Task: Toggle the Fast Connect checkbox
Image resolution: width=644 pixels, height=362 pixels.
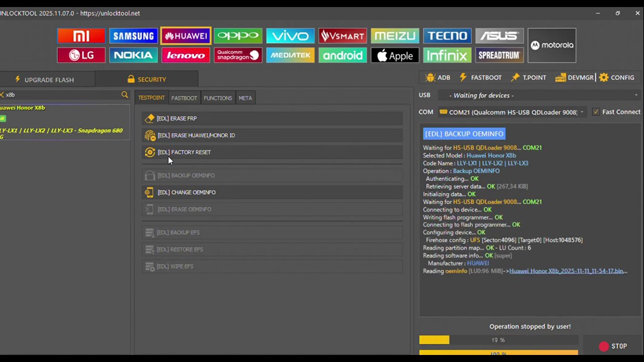Action: point(596,112)
